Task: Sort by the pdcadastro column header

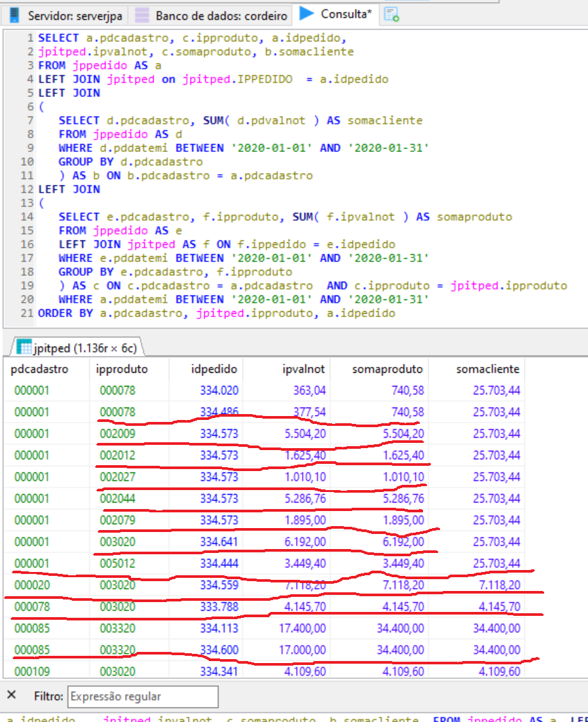Action: click(39, 369)
